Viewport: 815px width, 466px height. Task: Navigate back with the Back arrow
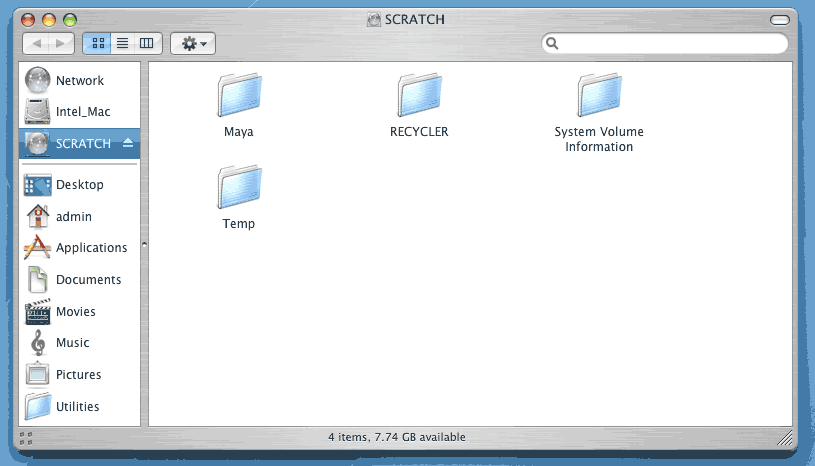coord(36,43)
